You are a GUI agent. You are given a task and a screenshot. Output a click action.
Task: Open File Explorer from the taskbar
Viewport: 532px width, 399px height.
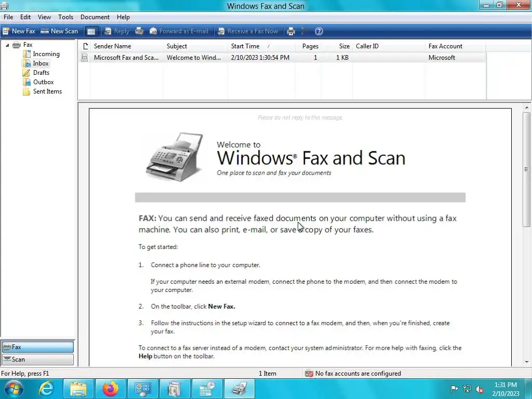78,389
